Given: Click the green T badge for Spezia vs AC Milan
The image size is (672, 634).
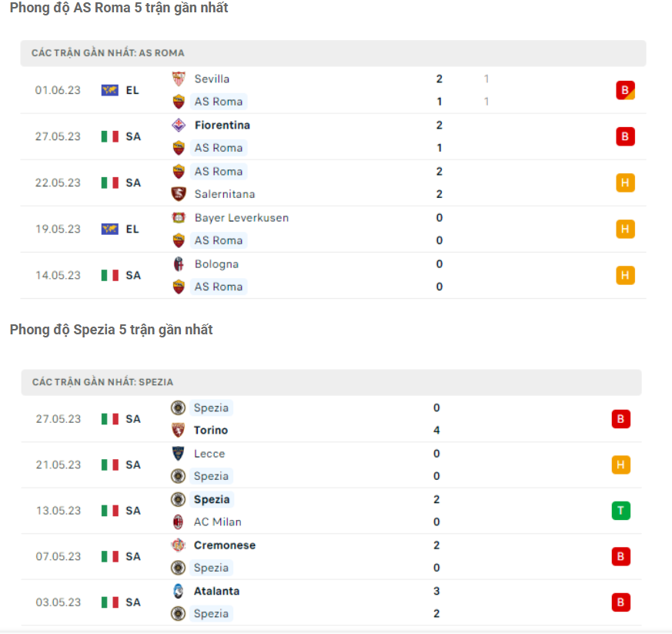Looking at the screenshot, I should pyautogui.click(x=621, y=510).
